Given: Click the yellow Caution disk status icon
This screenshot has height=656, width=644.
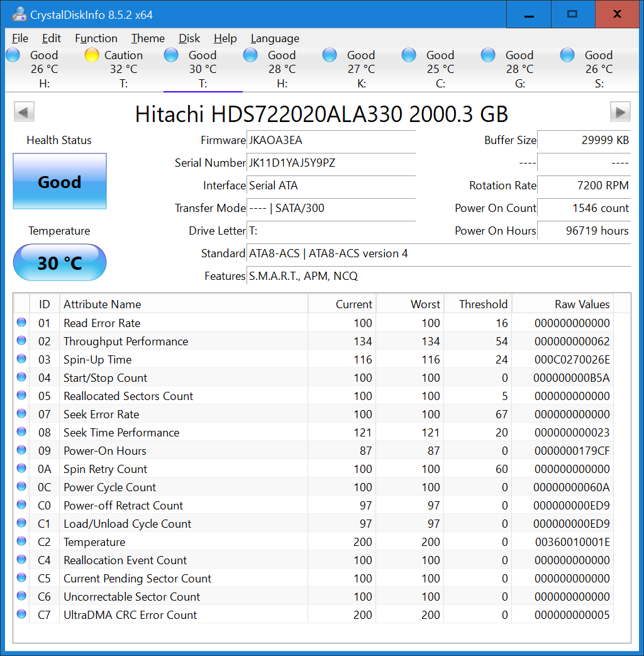Looking at the screenshot, I should click(x=92, y=55).
